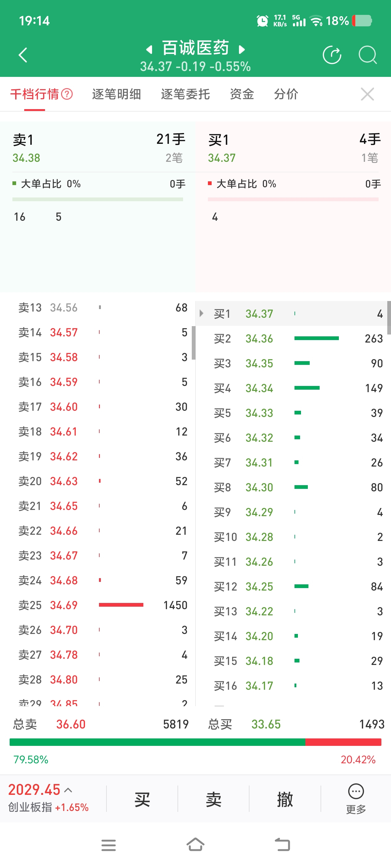The image size is (391, 868).
Task: Switch to the 逐笔明细 tab
Action: coord(116,94)
